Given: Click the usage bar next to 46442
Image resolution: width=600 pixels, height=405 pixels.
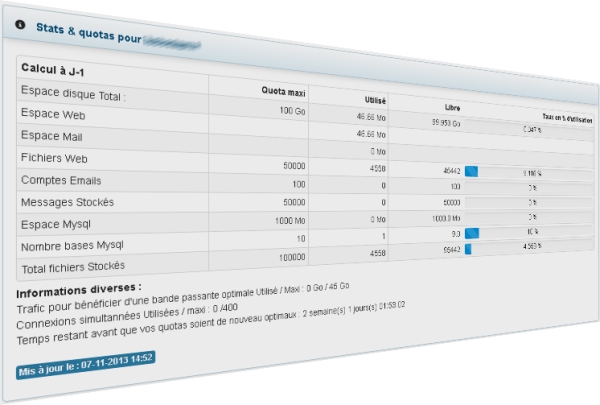Looking at the screenshot, I should (x=528, y=172).
